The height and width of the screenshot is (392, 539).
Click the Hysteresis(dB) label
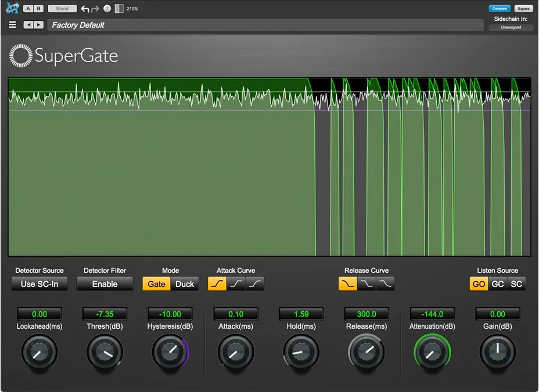pos(170,326)
